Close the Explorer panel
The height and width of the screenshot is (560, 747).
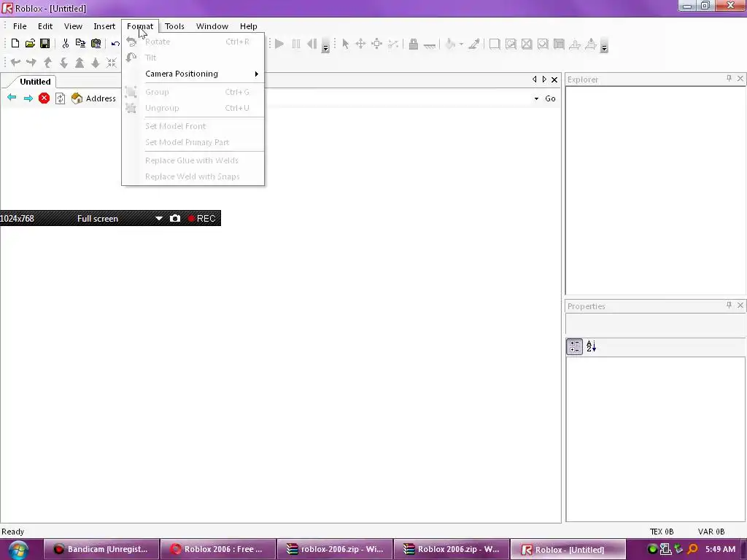tap(740, 78)
